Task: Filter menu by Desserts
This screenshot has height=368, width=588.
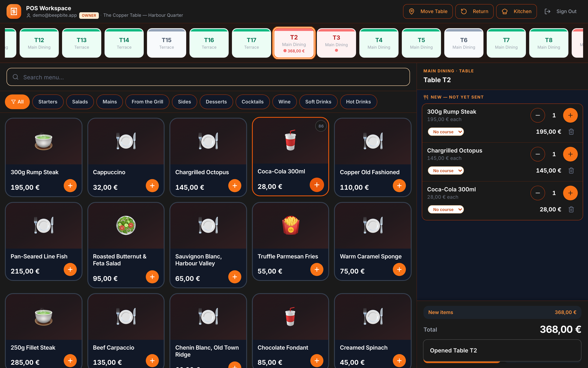Action: pos(216,102)
